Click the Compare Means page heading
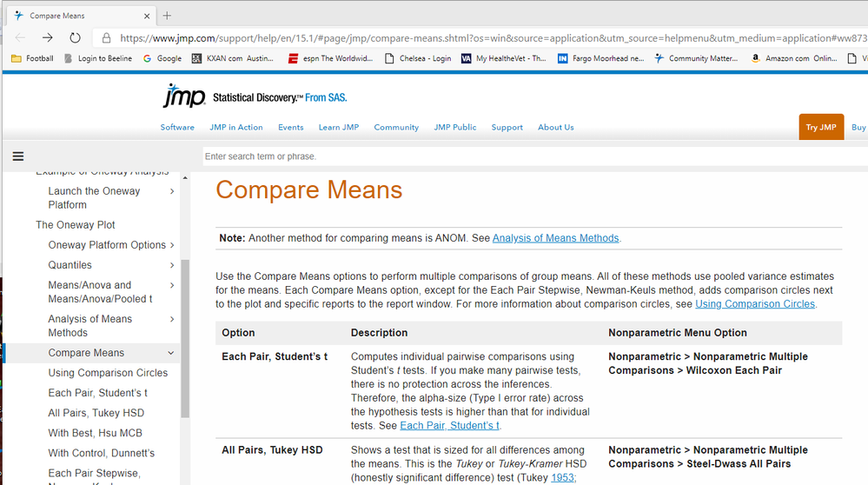The width and height of the screenshot is (868, 485). (309, 189)
